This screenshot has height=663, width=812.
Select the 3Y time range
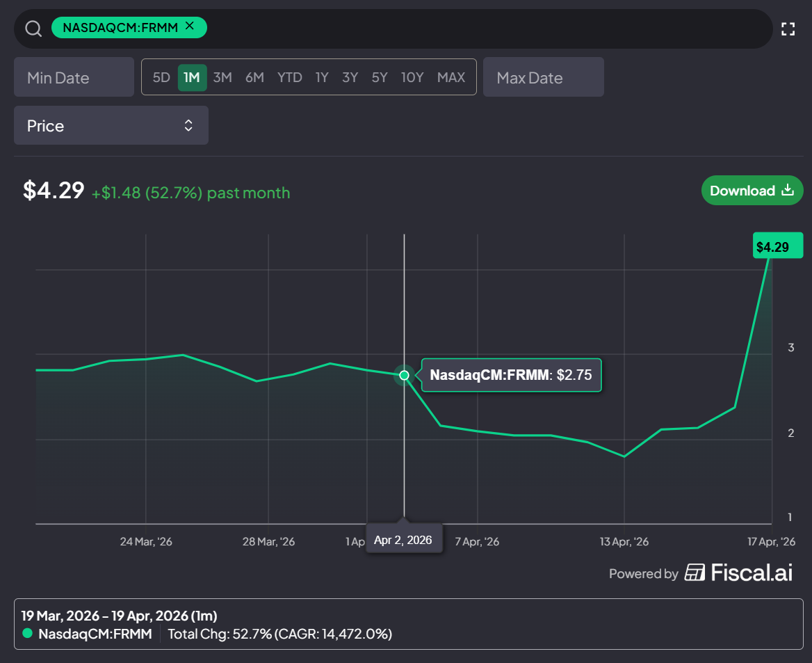coord(350,77)
